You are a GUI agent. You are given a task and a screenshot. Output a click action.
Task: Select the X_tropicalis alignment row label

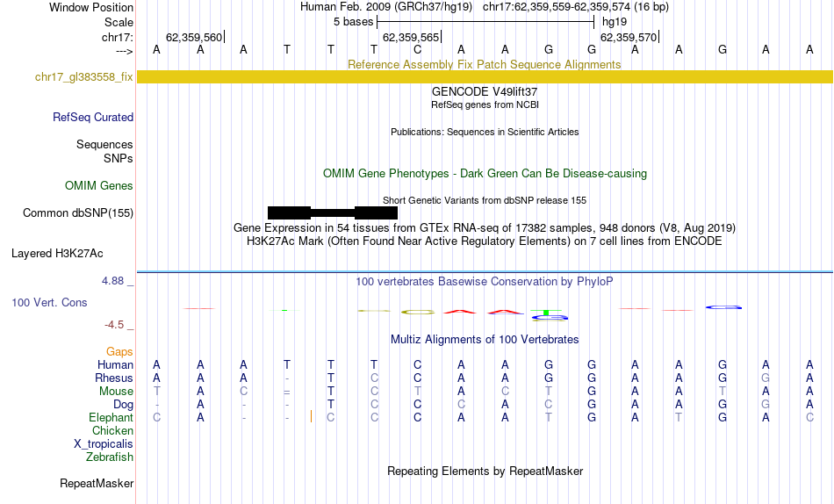(104, 444)
